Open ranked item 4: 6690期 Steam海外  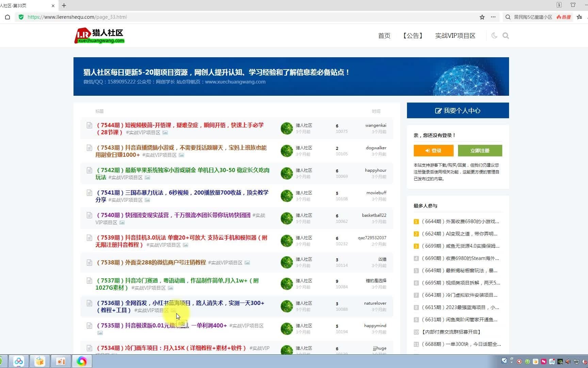460,258
